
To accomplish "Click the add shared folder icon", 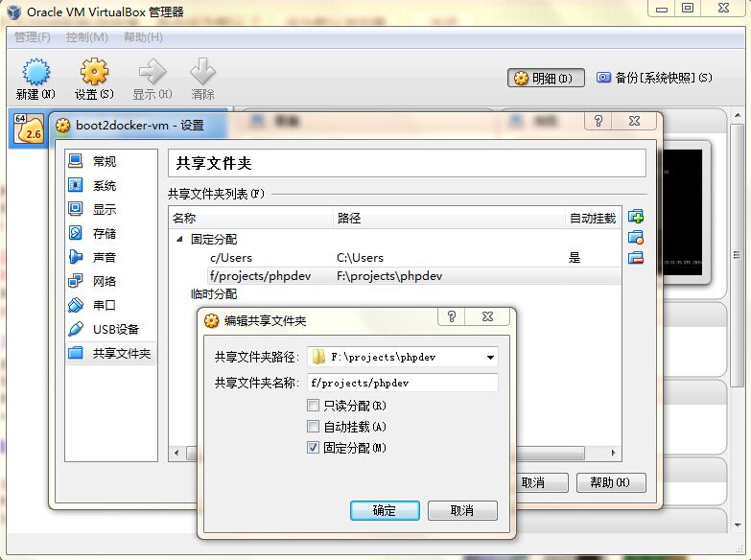I will [636, 217].
